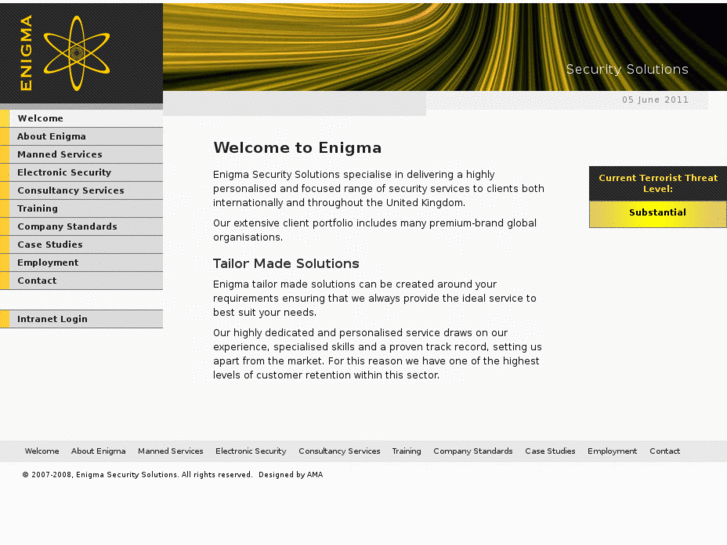Select About Enigma in sidebar menu

click(51, 136)
